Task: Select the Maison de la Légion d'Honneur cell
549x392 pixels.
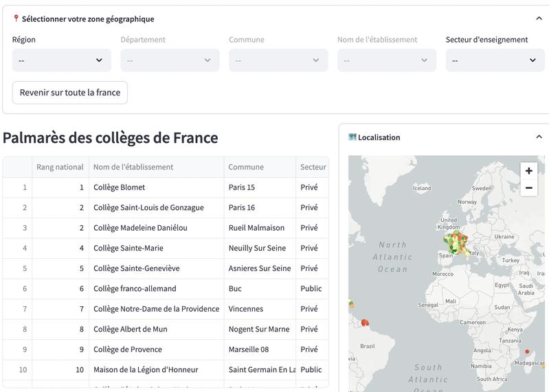Action: (156, 370)
